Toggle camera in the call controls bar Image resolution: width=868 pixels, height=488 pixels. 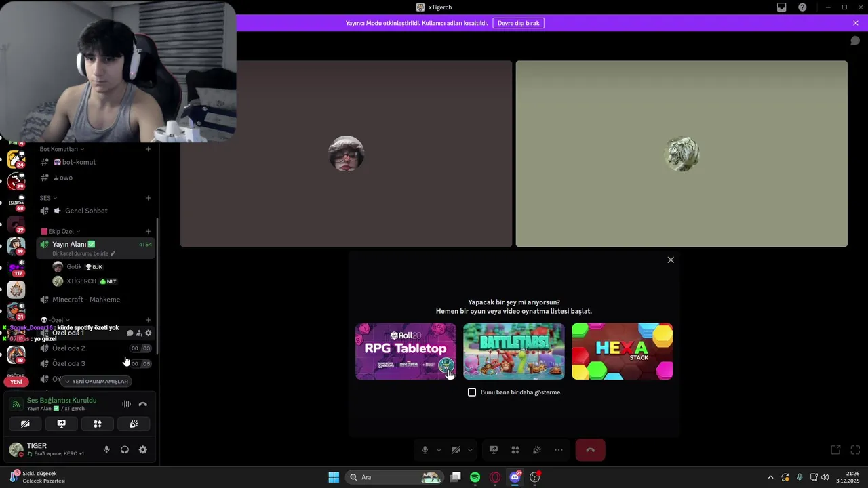tap(456, 450)
